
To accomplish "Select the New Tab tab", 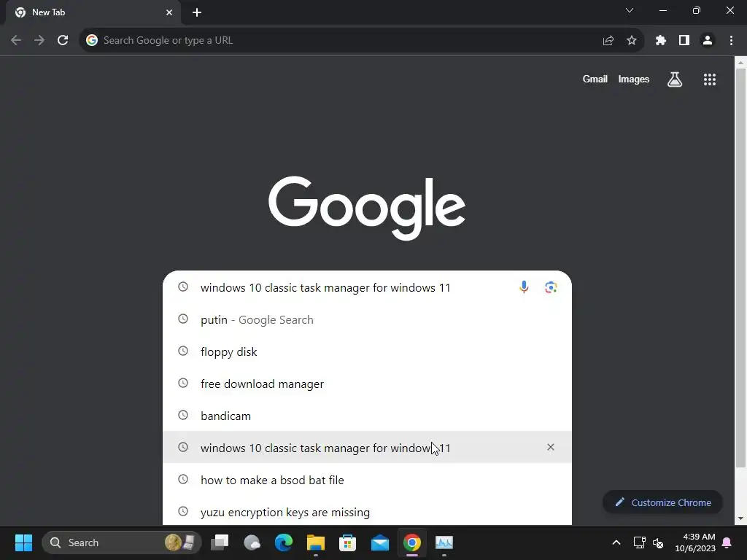I will point(93,12).
